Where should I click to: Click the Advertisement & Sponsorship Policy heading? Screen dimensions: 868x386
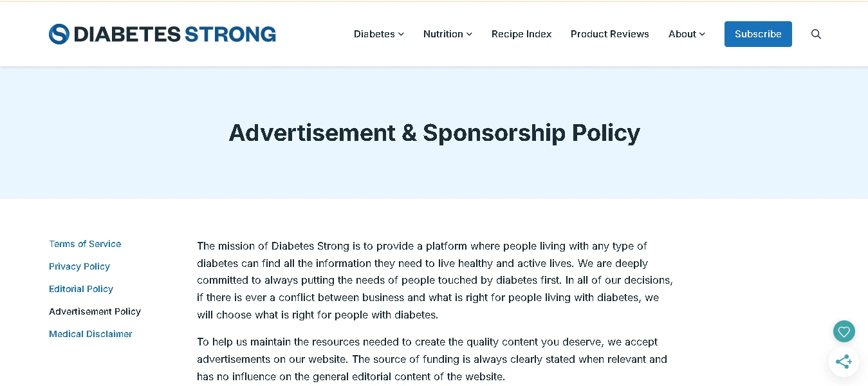pos(434,133)
